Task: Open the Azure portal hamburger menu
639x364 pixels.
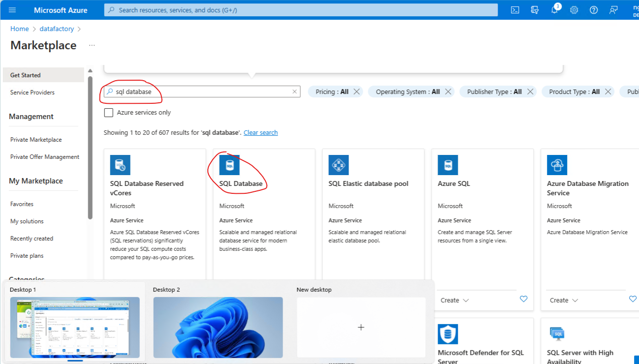Action: point(12,10)
